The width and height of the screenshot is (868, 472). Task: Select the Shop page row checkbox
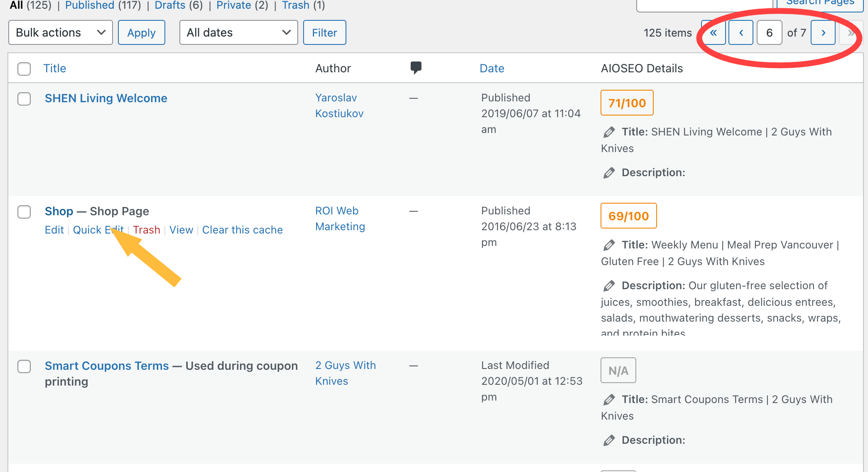pos(24,211)
